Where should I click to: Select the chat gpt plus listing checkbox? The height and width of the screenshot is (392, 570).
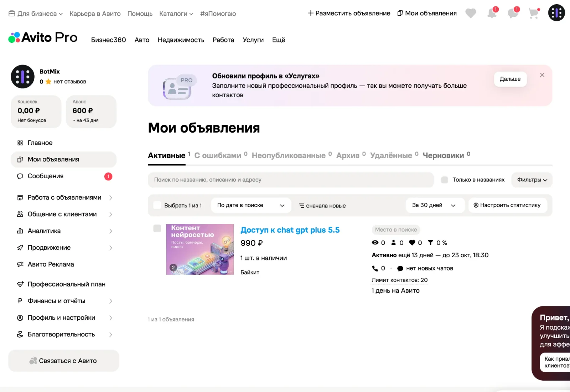[157, 228]
